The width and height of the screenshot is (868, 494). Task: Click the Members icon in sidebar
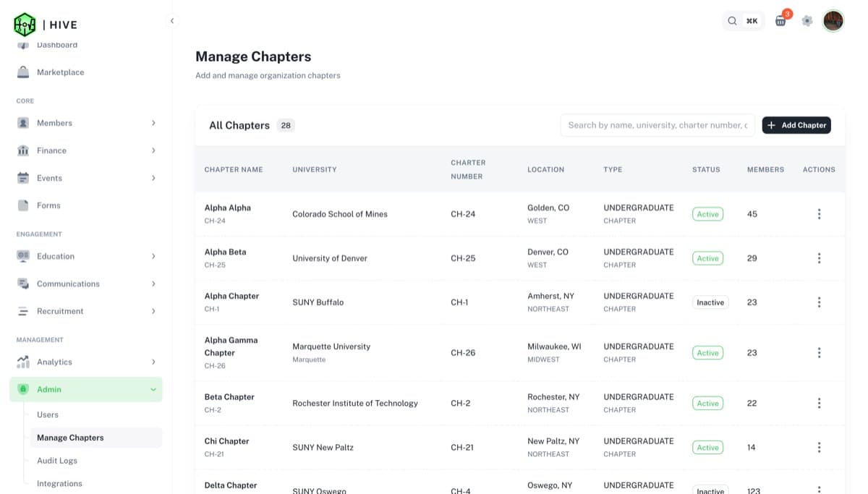coord(23,123)
